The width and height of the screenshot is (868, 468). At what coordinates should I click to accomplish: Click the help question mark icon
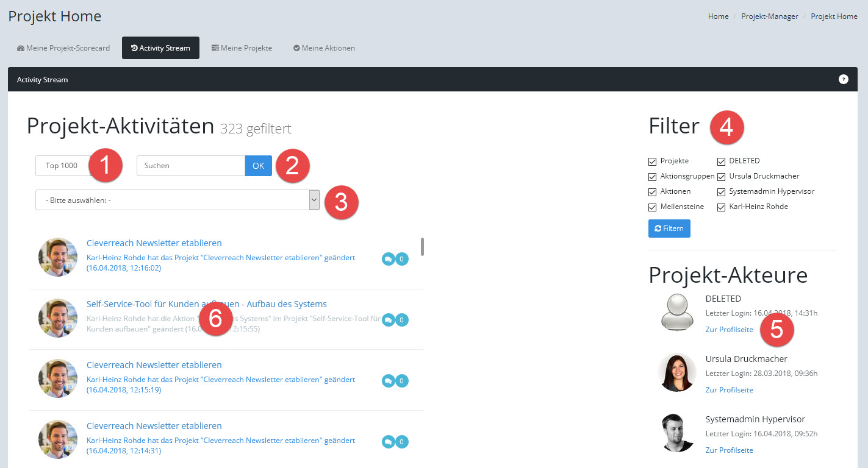[x=843, y=79]
